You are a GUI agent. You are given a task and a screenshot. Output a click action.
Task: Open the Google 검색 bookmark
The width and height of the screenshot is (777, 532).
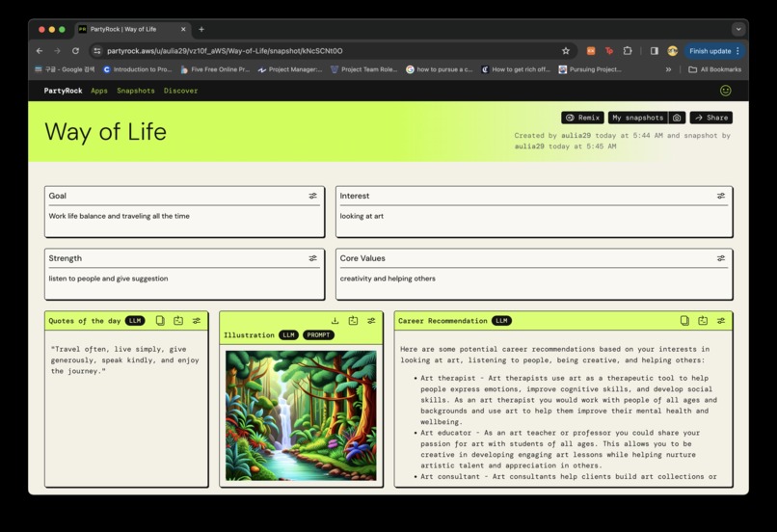click(x=65, y=69)
